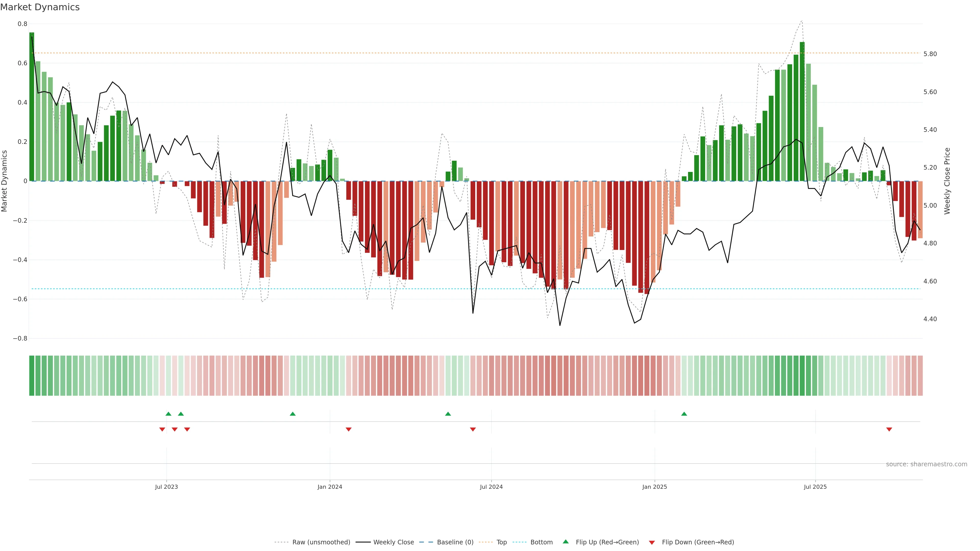
Task: Toggle the Baseline (0) legend entry
Action: tap(455, 542)
